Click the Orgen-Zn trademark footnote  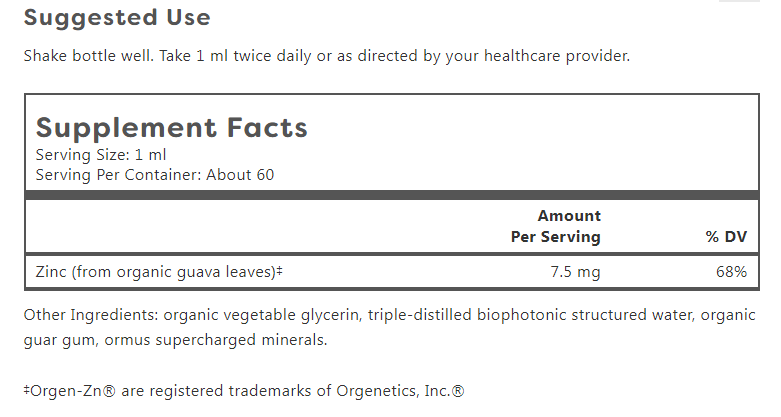tap(244, 391)
